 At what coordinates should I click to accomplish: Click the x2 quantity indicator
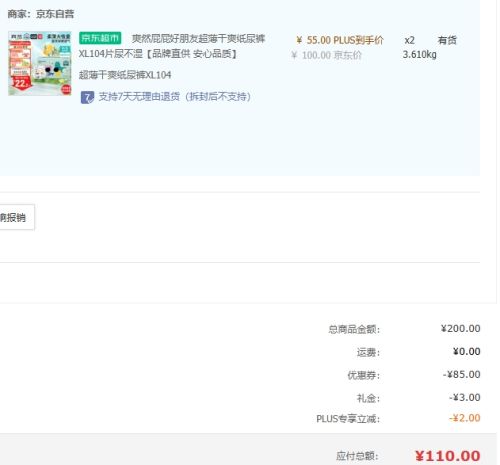point(409,40)
